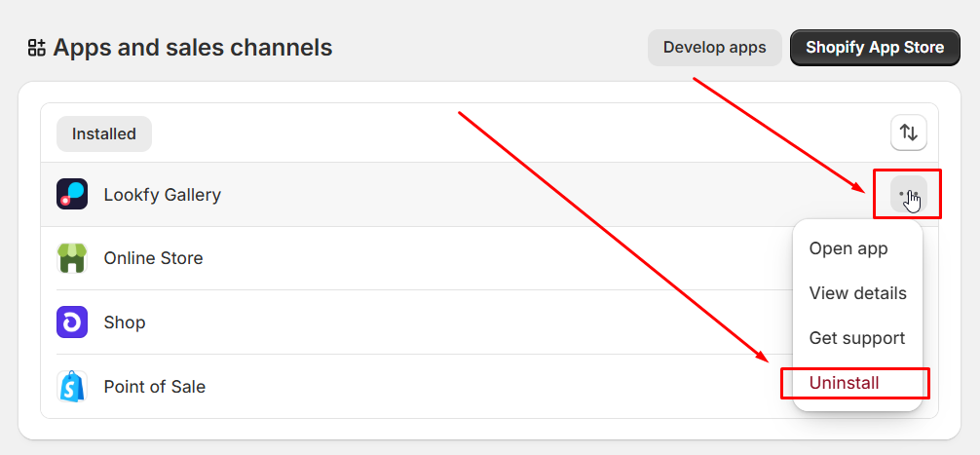Click the Online Store row label

pyautogui.click(x=153, y=258)
